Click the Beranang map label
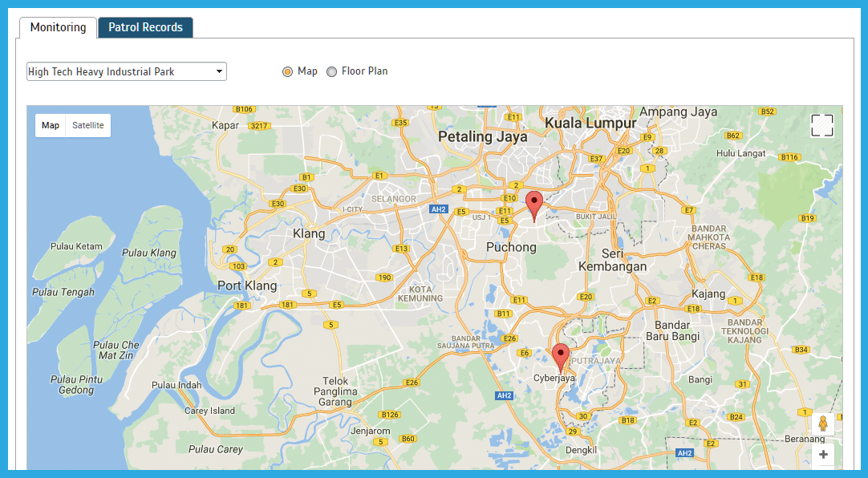 [805, 439]
